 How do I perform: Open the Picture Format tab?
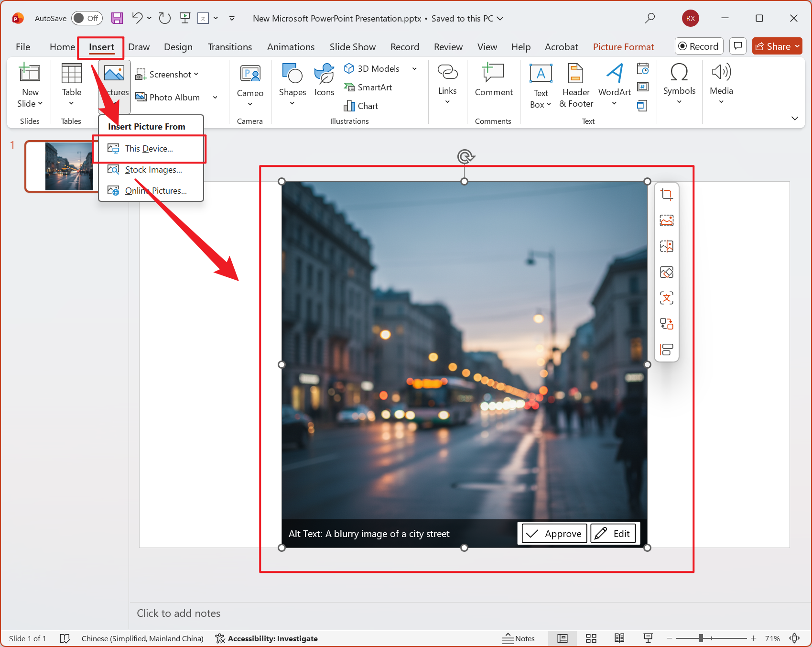623,47
